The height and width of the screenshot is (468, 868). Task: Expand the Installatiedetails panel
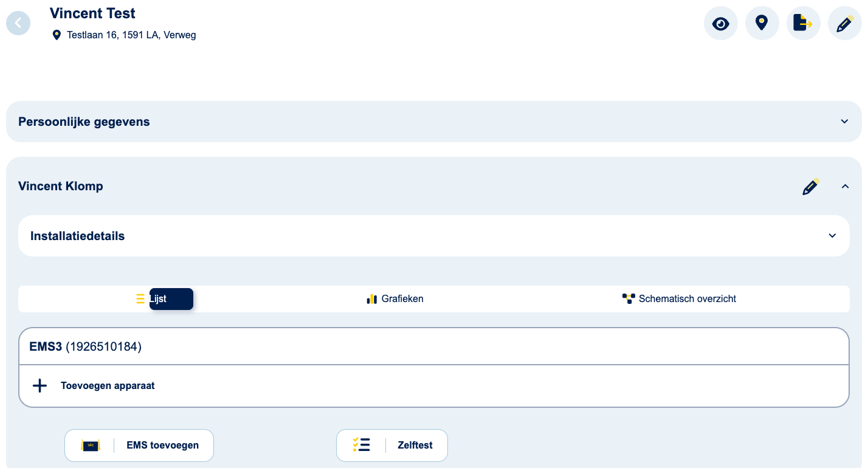(832, 236)
